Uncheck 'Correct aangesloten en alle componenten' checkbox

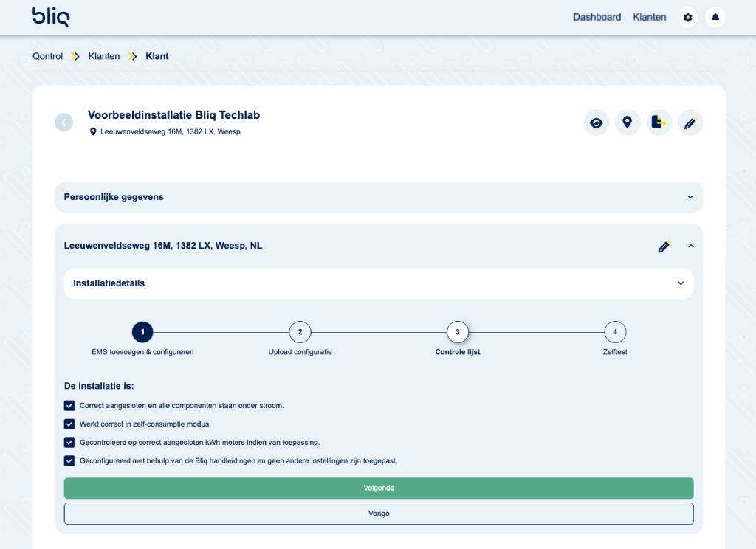pos(69,406)
